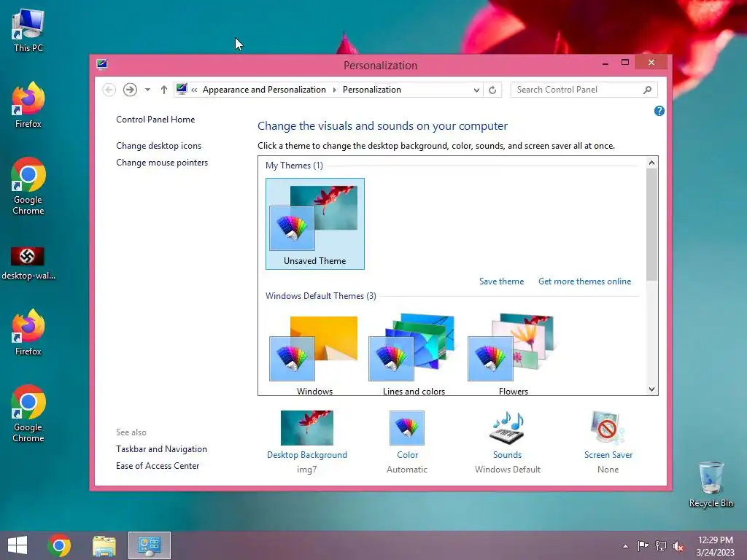Viewport: 747px width, 560px height.
Task: Click the Windows Start button
Action: [18, 545]
